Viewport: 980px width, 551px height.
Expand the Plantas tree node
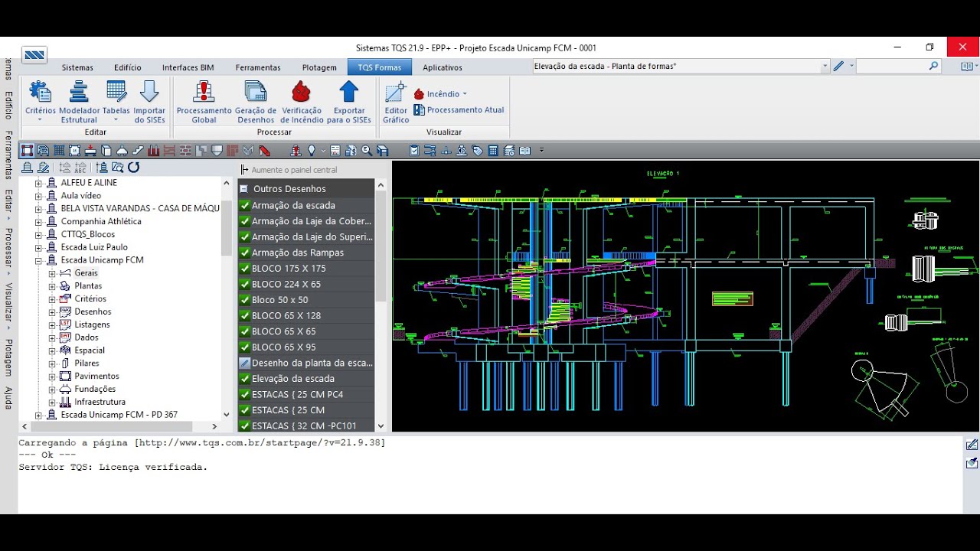tap(52, 286)
